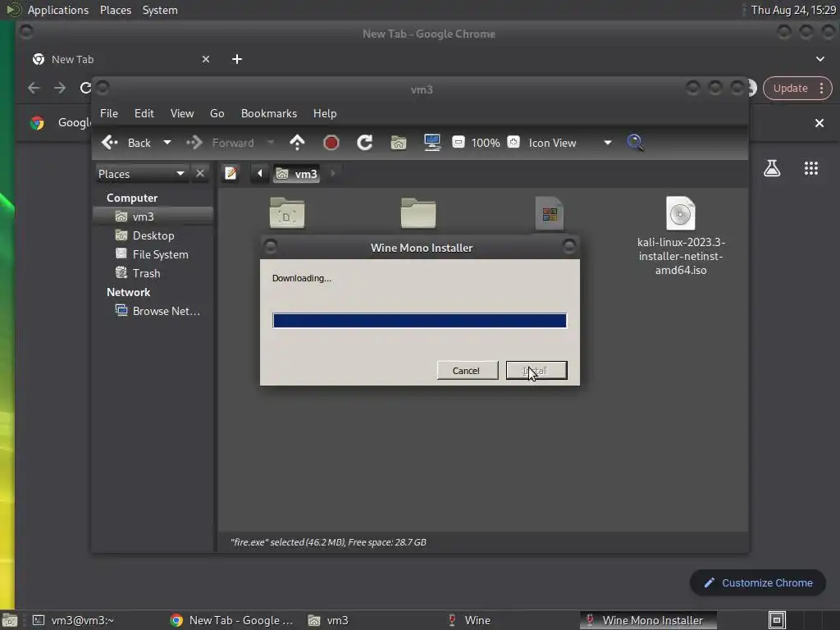Click the clock showing Thu Aug 24
Viewport: 840px width, 630px height.
coord(793,10)
